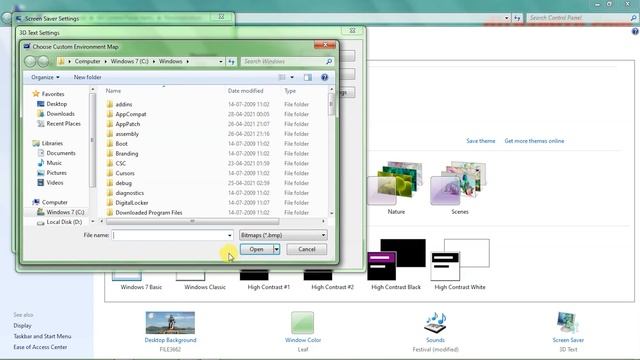Select the Cursors folder
This screenshot has width=640, height=360.
pyautogui.click(x=124, y=173)
